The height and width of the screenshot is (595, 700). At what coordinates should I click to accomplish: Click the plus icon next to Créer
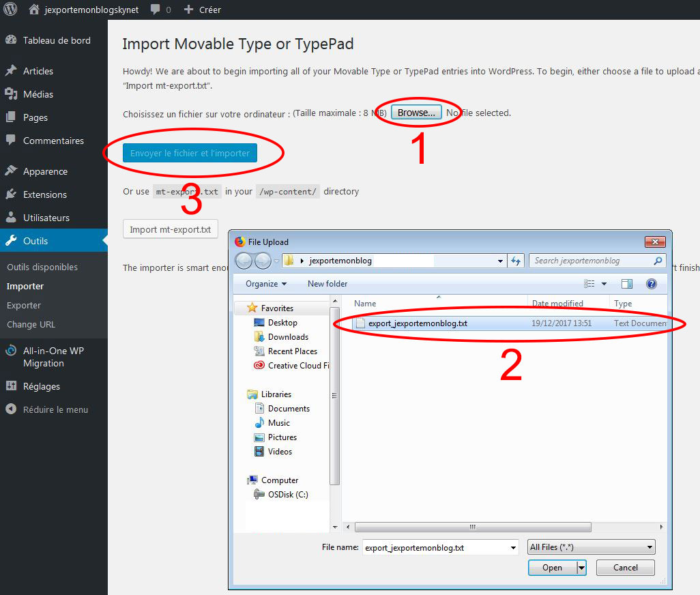188,10
